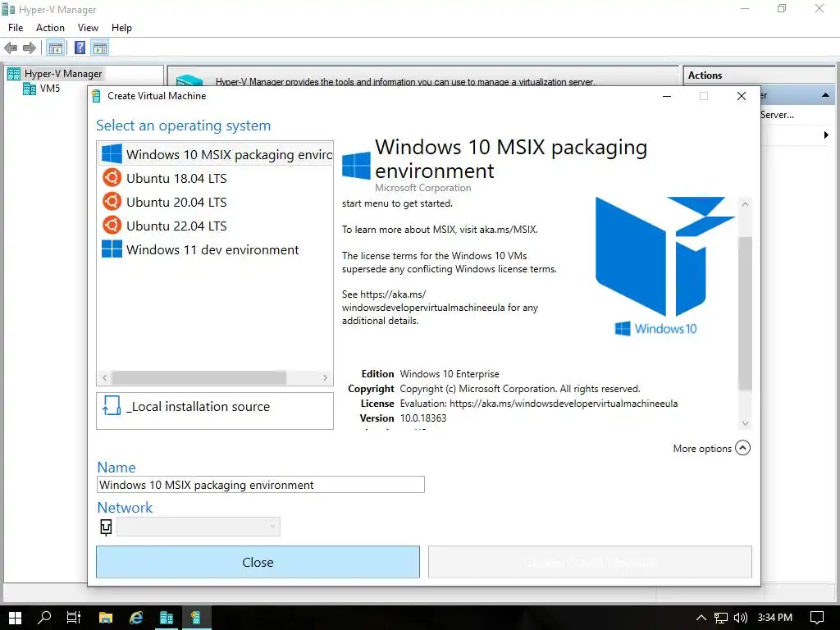840x630 pixels.
Task: Click the Name input field
Action: point(260,485)
